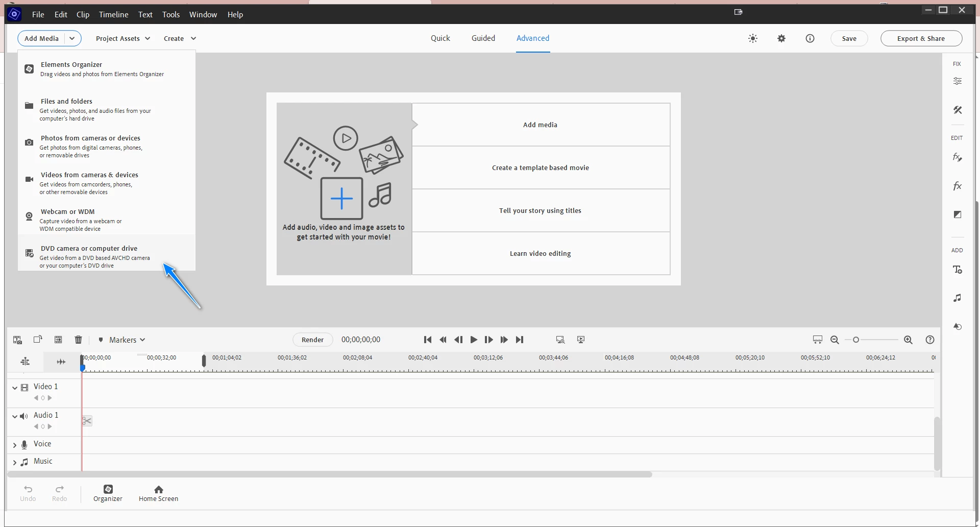Click the second timeline toolbar icon
Image resolution: width=980 pixels, height=527 pixels.
[38, 340]
